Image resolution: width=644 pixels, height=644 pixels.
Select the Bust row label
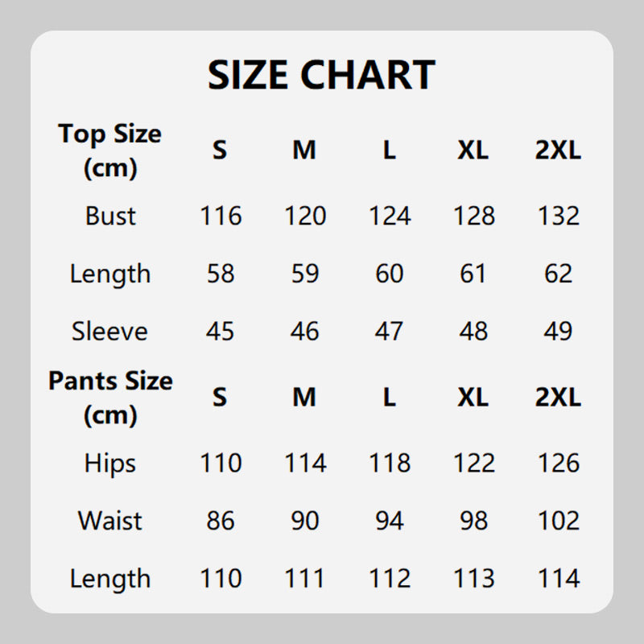click(110, 216)
